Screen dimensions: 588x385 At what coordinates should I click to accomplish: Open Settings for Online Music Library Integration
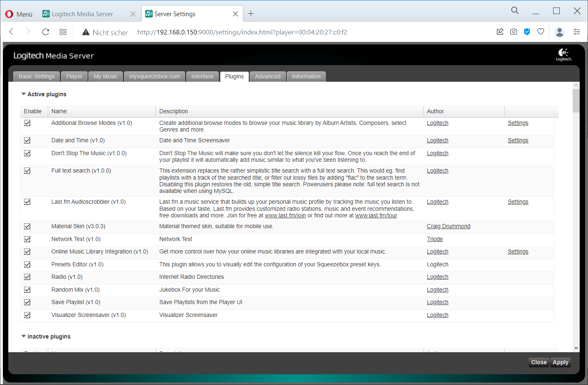point(518,251)
